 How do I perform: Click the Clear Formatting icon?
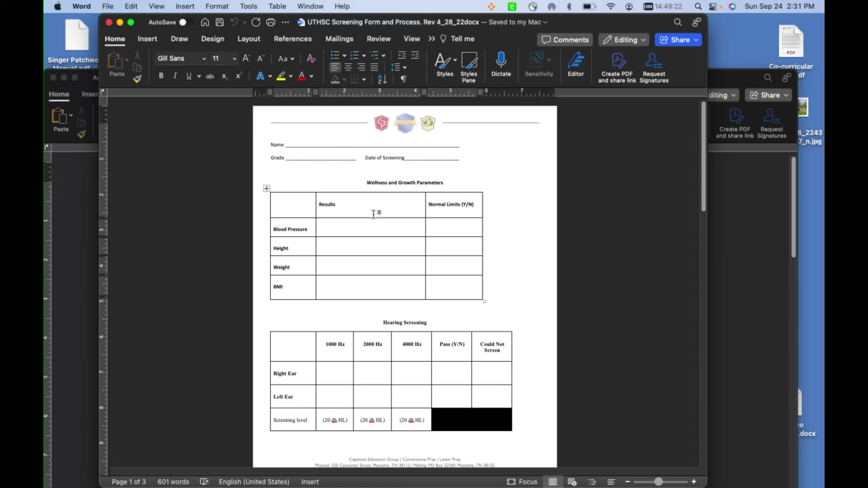311,58
